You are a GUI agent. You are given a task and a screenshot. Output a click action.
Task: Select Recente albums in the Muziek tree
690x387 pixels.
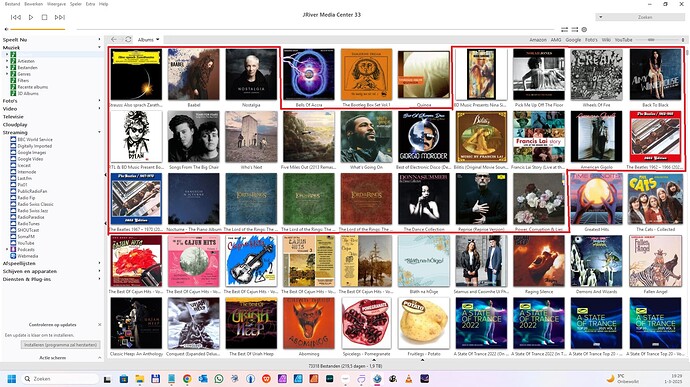[x=33, y=87]
